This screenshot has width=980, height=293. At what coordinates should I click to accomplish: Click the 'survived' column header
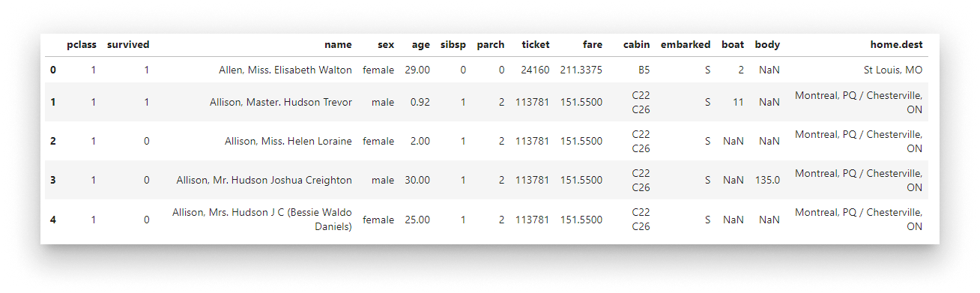click(x=128, y=45)
